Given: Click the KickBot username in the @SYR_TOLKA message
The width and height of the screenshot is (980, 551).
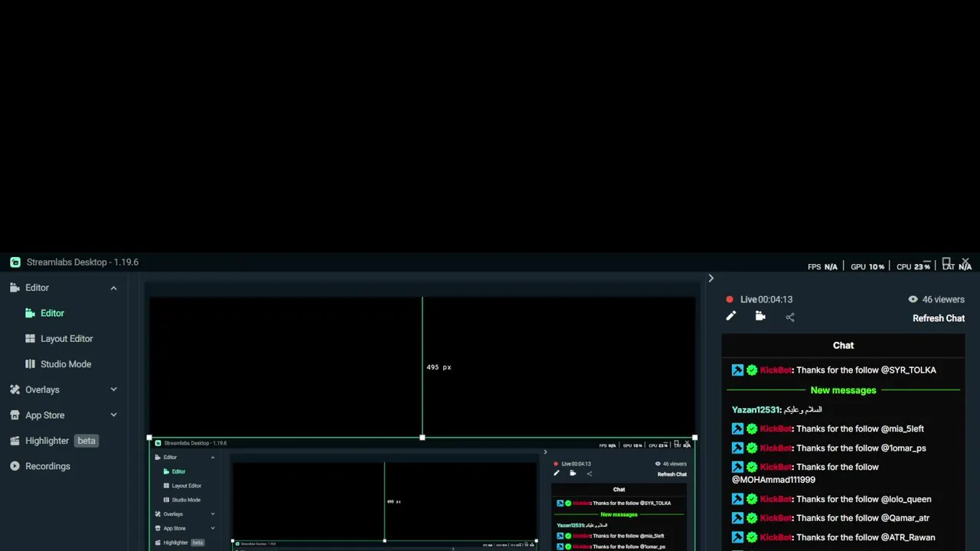Looking at the screenshot, I should pyautogui.click(x=776, y=370).
